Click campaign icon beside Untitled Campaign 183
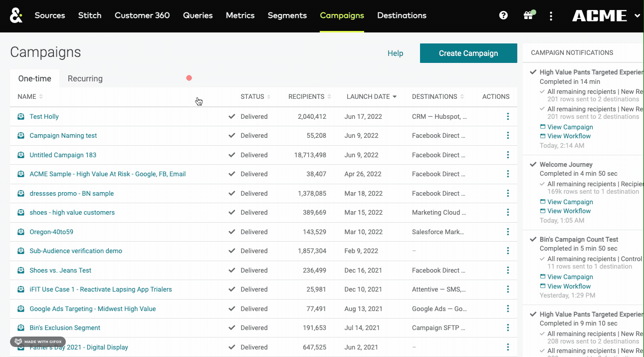 pos(21,155)
